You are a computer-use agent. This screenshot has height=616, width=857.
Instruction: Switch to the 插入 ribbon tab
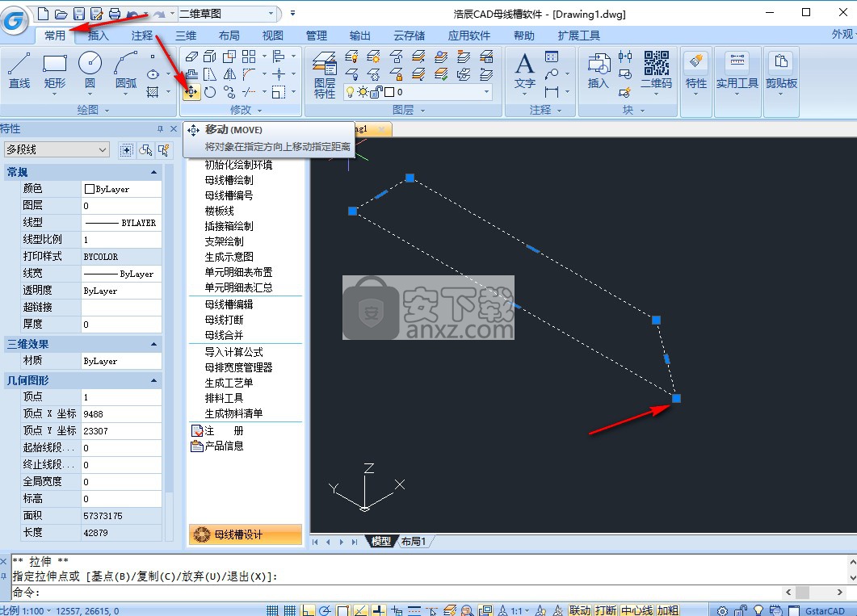(x=99, y=36)
